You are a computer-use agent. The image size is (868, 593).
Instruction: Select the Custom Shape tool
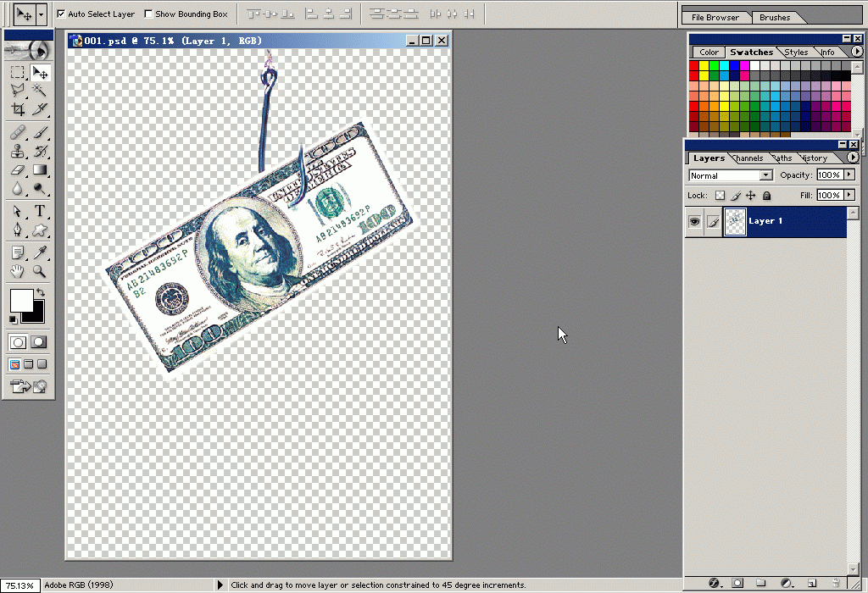pos(40,230)
